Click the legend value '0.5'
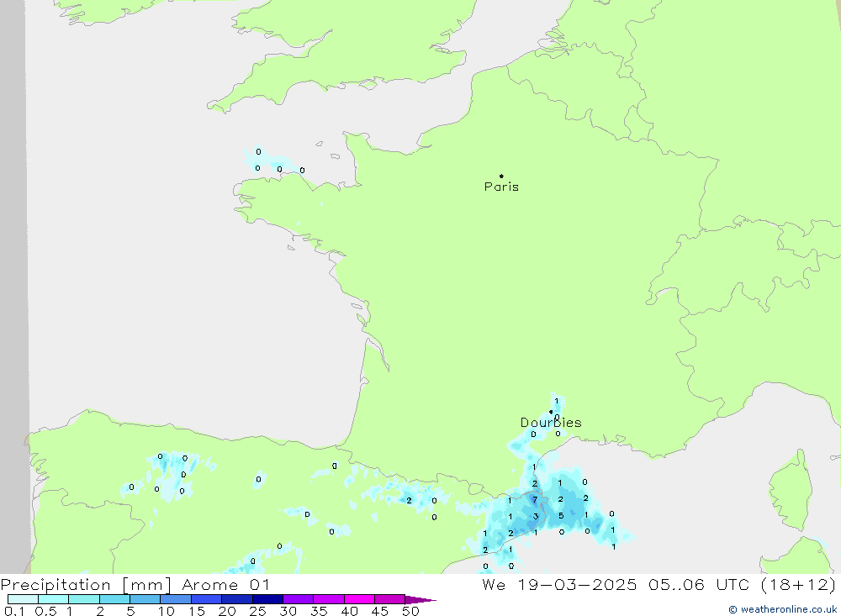The image size is (841, 616). [45, 611]
